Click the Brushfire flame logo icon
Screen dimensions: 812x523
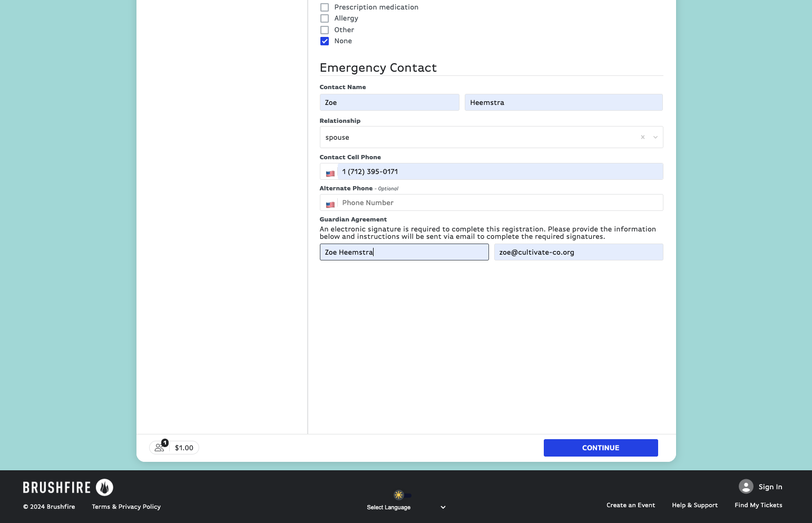pos(104,487)
